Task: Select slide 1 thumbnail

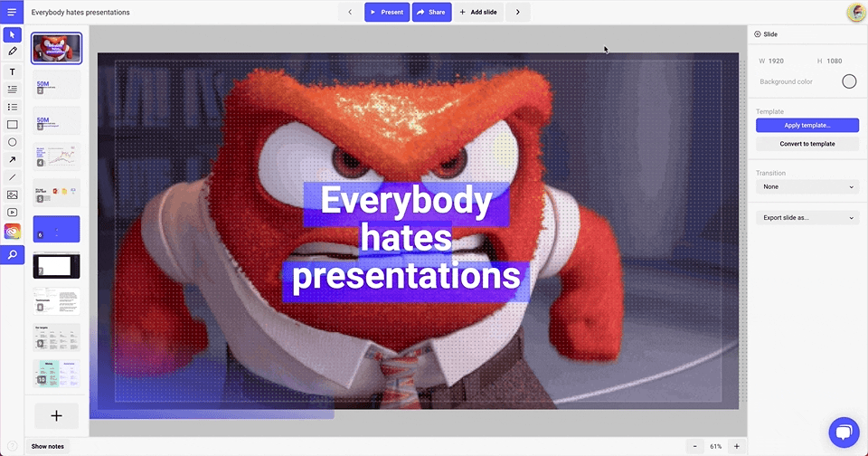Action: 56,48
